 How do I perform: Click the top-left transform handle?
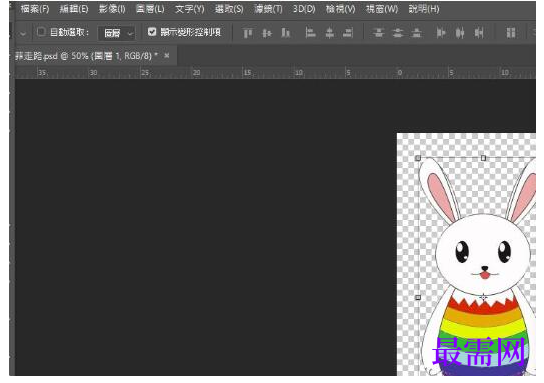coord(418,158)
